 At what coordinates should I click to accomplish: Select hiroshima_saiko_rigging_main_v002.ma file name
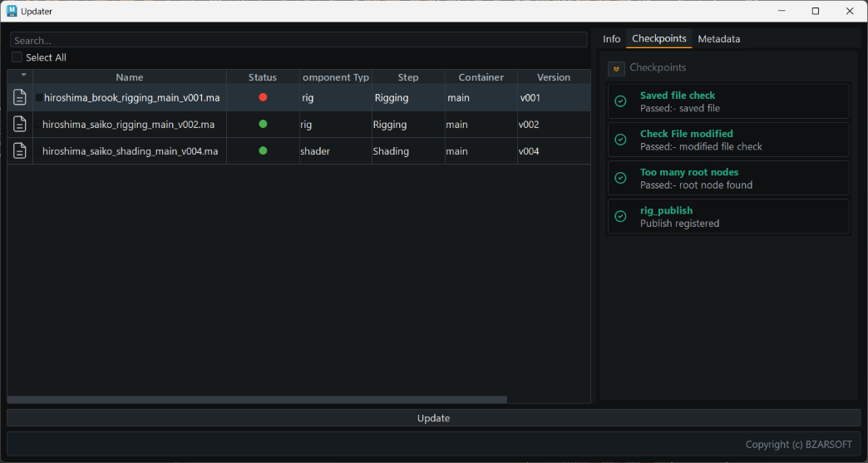[x=128, y=125]
